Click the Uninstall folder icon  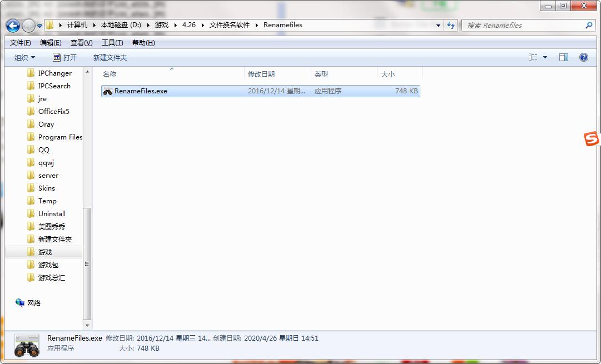pos(31,213)
